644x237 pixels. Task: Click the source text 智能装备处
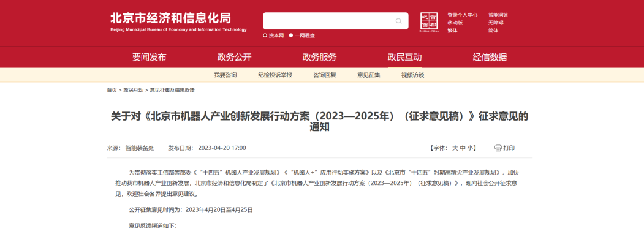coord(140,148)
